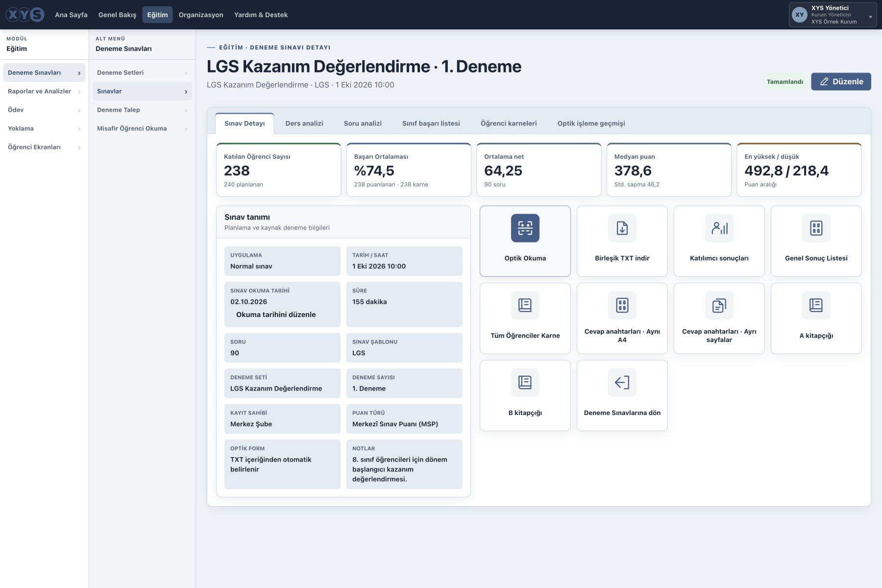Click the Deneme Sınavlarına dön arrow icon
The width and height of the screenshot is (882, 588).
622,382
